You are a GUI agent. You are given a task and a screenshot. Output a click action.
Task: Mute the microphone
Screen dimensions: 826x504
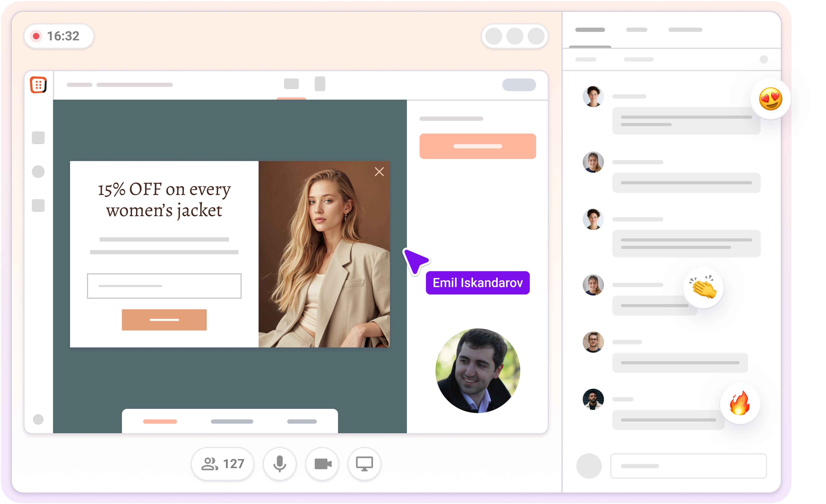click(279, 464)
